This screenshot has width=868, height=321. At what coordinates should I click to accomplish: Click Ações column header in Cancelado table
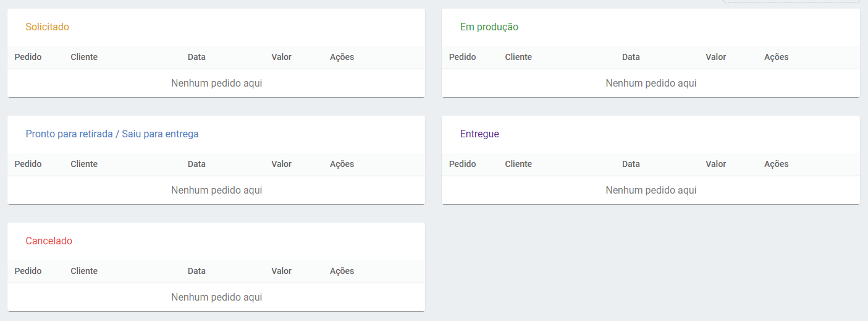pyautogui.click(x=342, y=272)
